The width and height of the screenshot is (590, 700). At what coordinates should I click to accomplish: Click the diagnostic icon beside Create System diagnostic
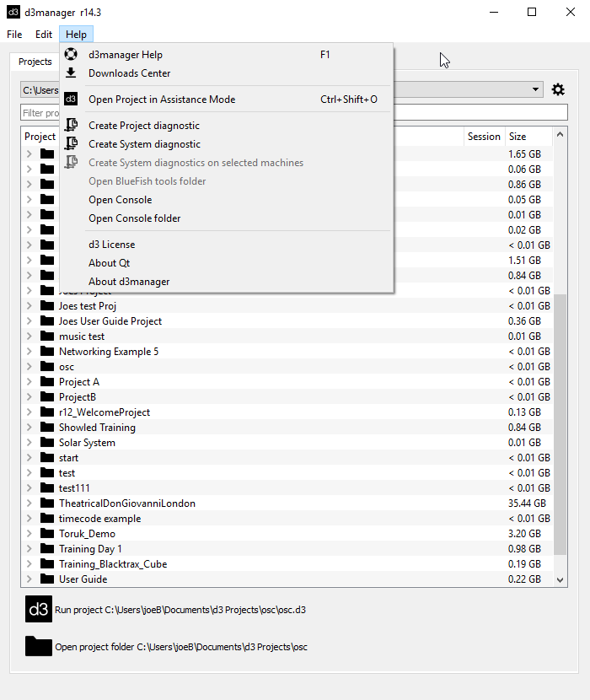(x=71, y=143)
